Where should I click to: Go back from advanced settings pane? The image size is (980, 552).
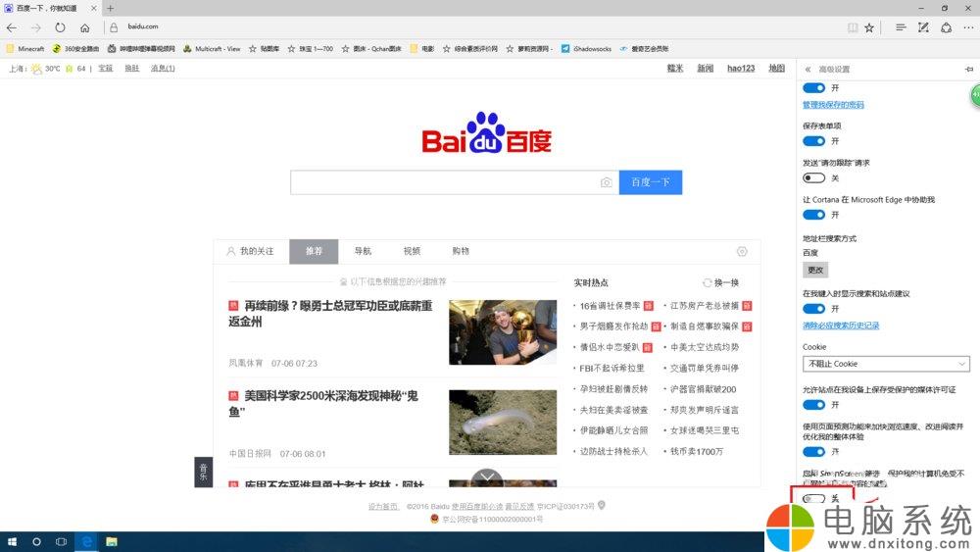click(808, 70)
